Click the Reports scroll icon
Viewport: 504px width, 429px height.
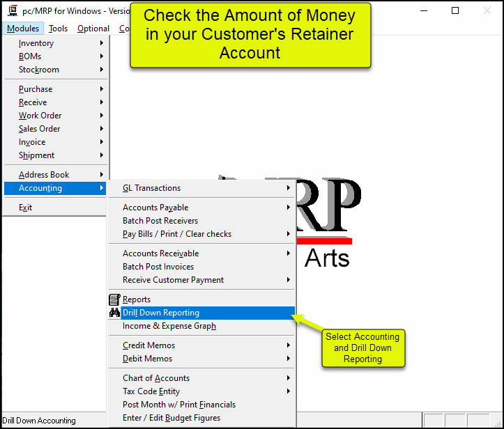114,299
